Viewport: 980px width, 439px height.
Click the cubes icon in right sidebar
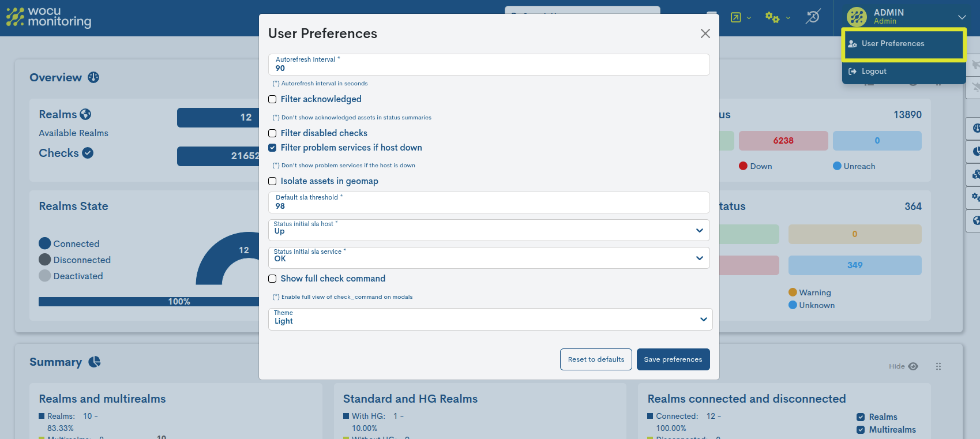pos(975,174)
